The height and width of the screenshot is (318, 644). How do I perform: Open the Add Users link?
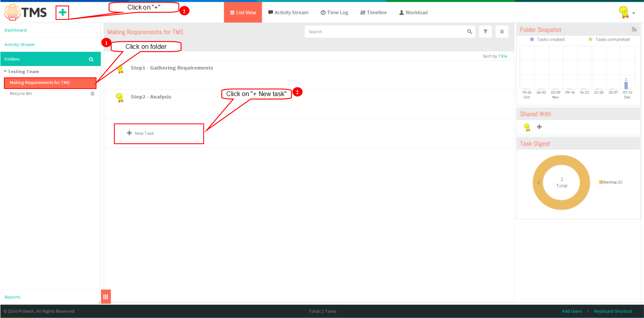tap(572, 311)
